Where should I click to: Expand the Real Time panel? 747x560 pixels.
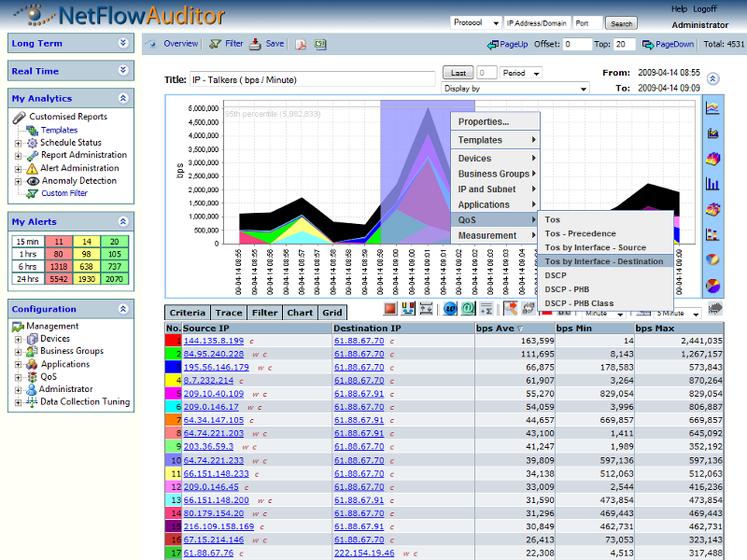click(x=123, y=71)
